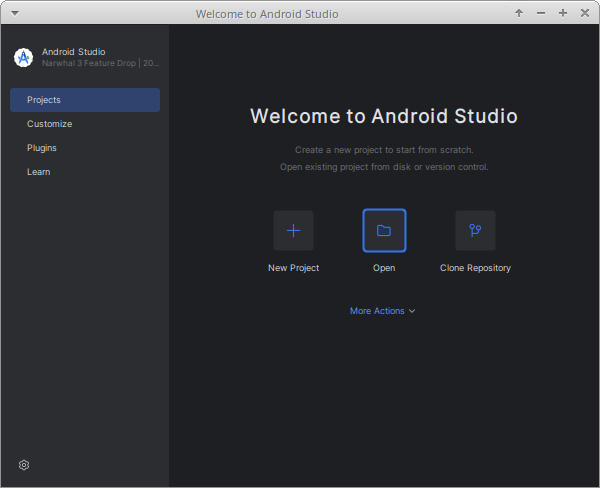The width and height of the screenshot is (600, 488).
Task: Switch to the Customize tab
Action: 85,124
